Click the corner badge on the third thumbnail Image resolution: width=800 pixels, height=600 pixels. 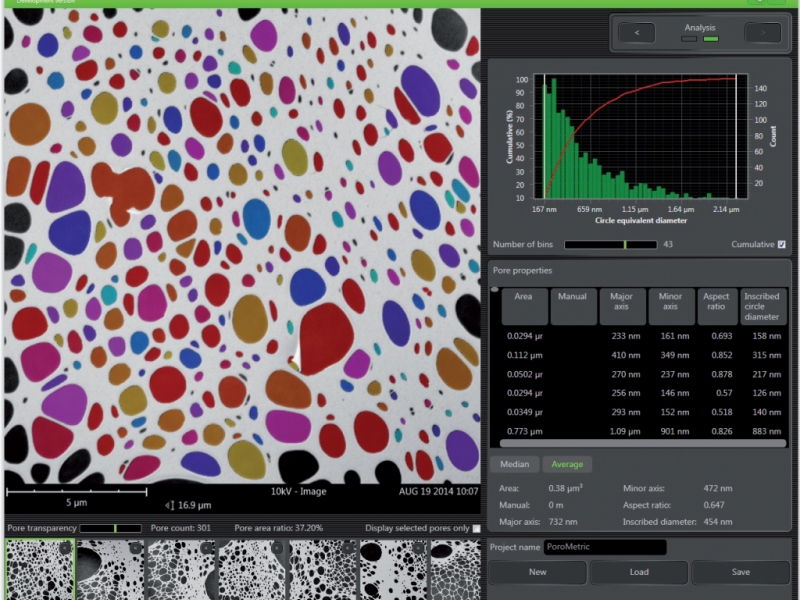point(207,548)
